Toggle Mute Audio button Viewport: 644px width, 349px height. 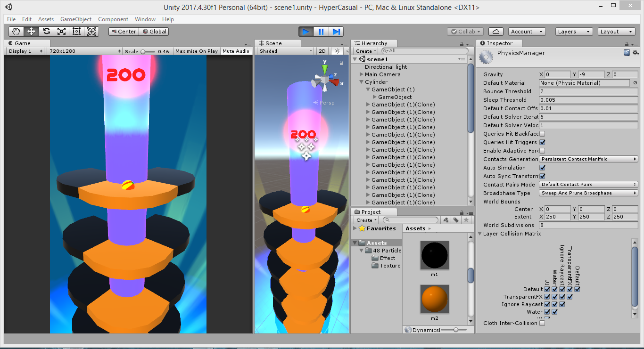(236, 51)
